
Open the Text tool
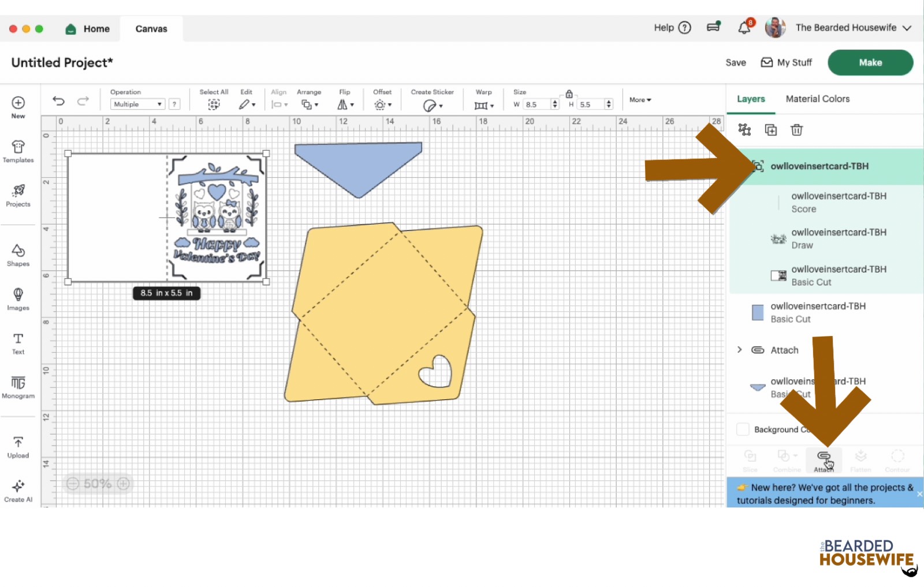18,343
